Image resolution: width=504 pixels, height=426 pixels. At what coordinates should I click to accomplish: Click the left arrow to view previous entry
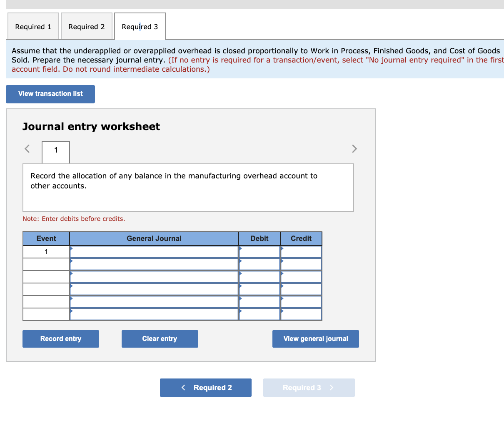[x=26, y=149]
